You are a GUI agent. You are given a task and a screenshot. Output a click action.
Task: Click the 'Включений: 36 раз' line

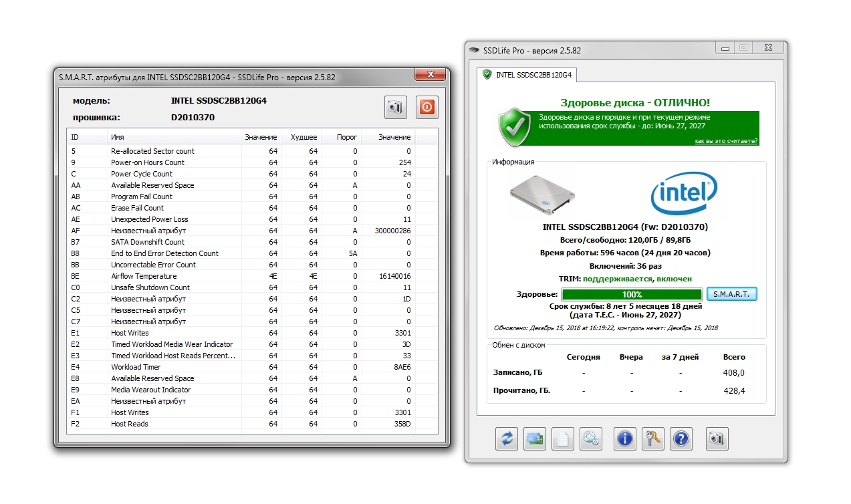[x=625, y=265]
